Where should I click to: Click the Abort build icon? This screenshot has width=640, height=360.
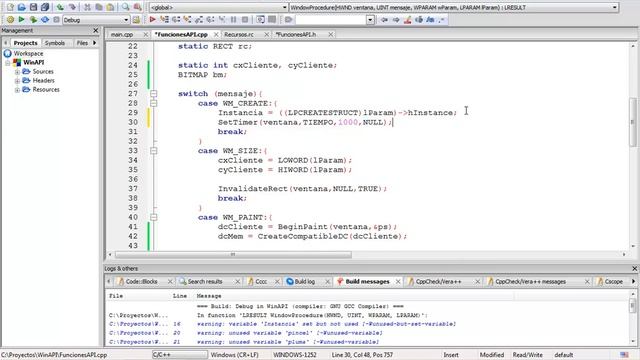tap(56, 20)
